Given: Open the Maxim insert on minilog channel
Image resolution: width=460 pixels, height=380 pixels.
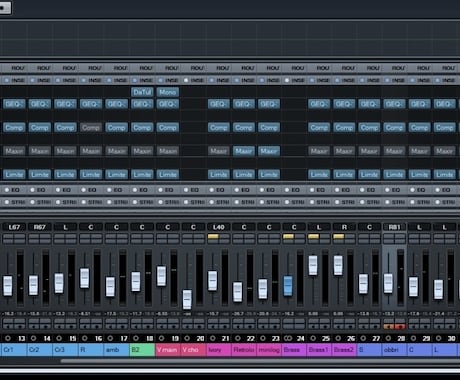Looking at the screenshot, I should click(x=269, y=151).
